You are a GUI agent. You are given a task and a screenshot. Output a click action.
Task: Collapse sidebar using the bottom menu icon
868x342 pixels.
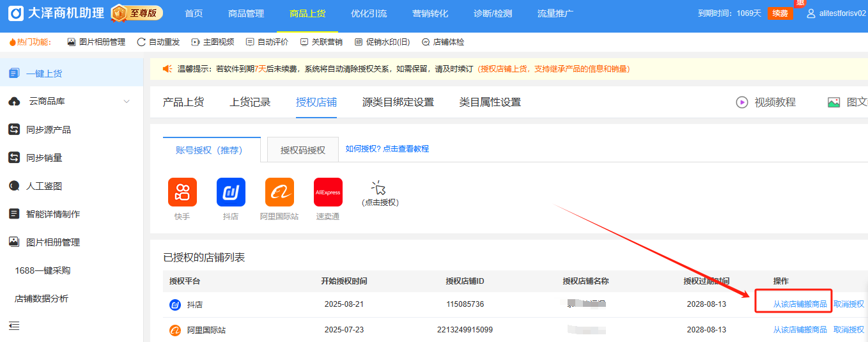[14, 326]
